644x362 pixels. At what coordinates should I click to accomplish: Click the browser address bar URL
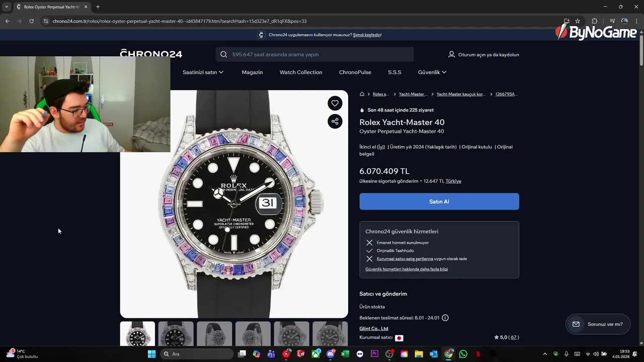180,21
